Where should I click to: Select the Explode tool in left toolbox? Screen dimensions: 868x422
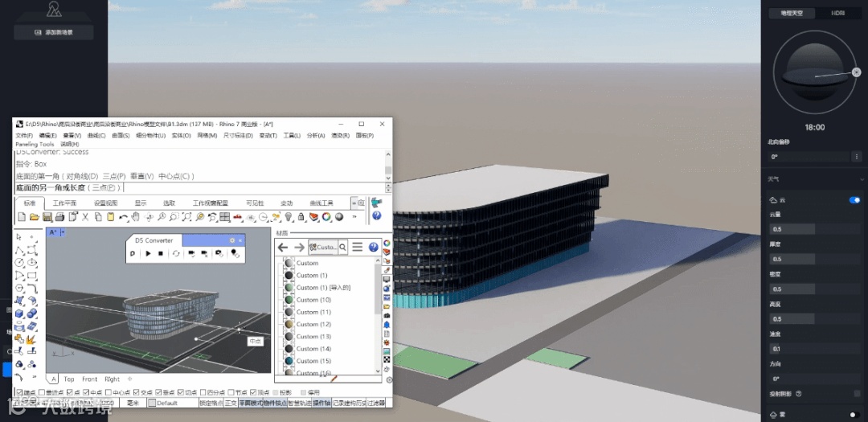click(32, 338)
